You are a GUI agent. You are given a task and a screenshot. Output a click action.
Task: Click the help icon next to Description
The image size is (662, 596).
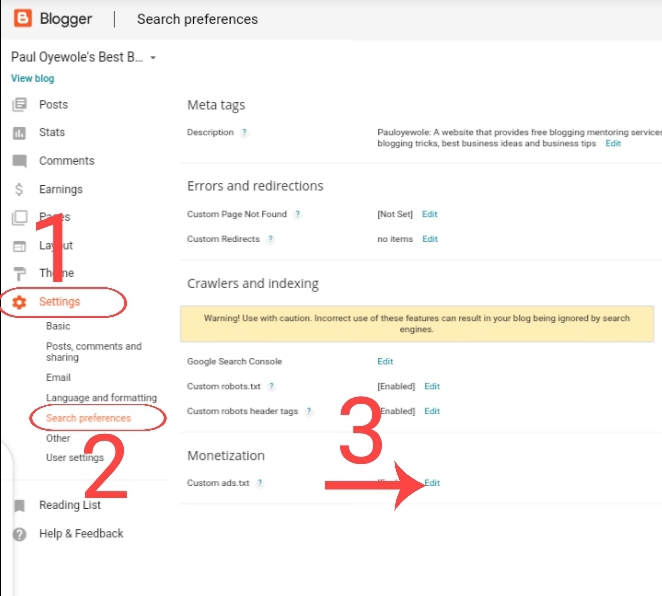244,133
